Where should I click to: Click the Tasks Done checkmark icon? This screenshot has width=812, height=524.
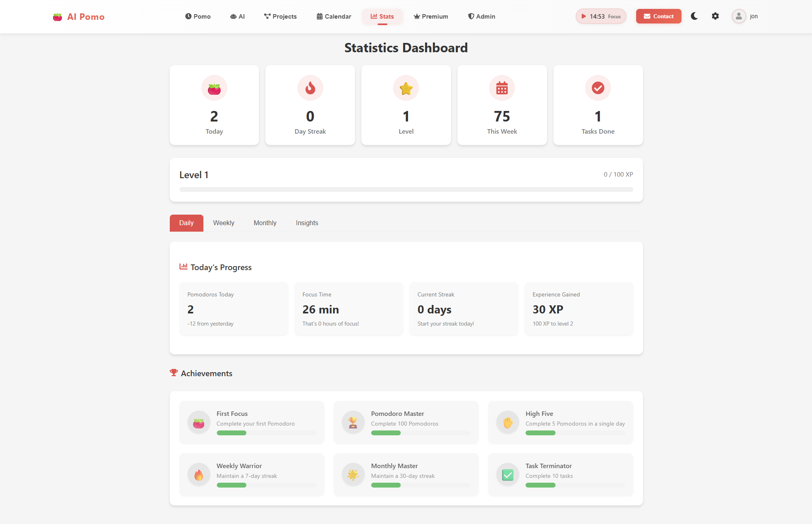(x=598, y=88)
